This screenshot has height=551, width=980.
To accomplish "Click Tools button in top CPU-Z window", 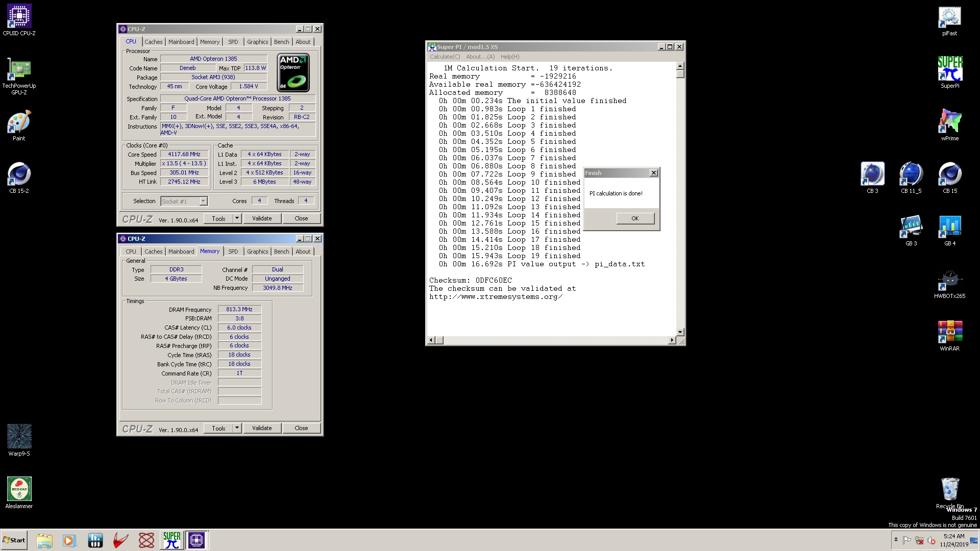I will coord(218,218).
